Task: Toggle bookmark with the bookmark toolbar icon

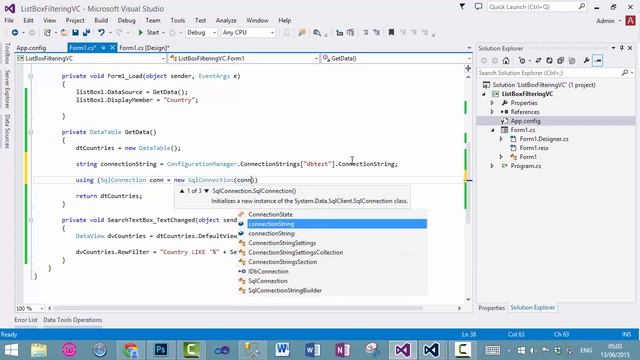Action: (391, 32)
